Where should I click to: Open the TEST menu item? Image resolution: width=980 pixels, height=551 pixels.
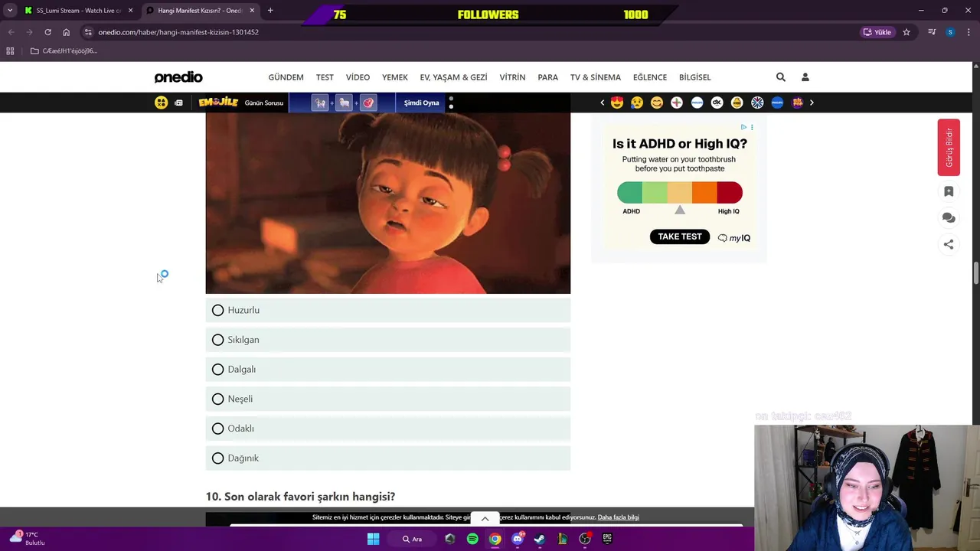click(325, 77)
